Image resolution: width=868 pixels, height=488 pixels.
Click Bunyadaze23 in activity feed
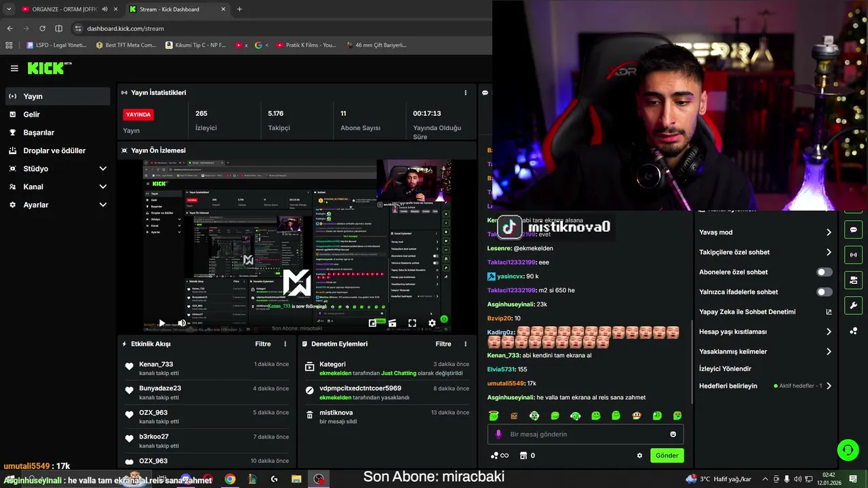[x=160, y=388]
